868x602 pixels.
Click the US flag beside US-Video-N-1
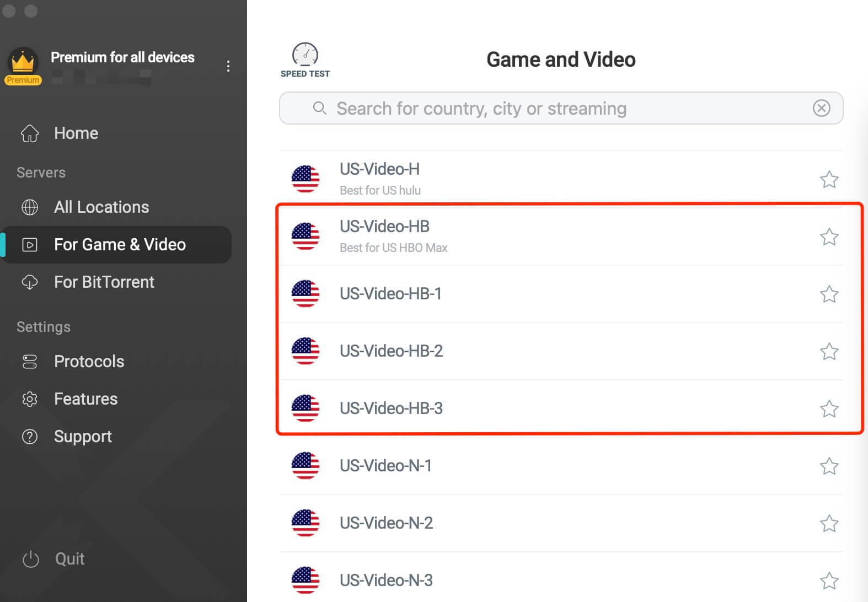click(306, 466)
